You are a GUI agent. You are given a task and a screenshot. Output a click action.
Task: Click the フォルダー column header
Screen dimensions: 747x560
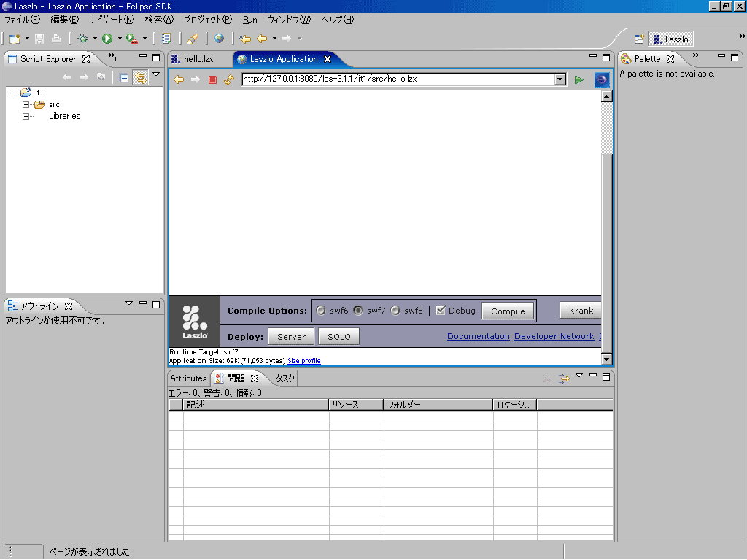[x=438, y=405]
